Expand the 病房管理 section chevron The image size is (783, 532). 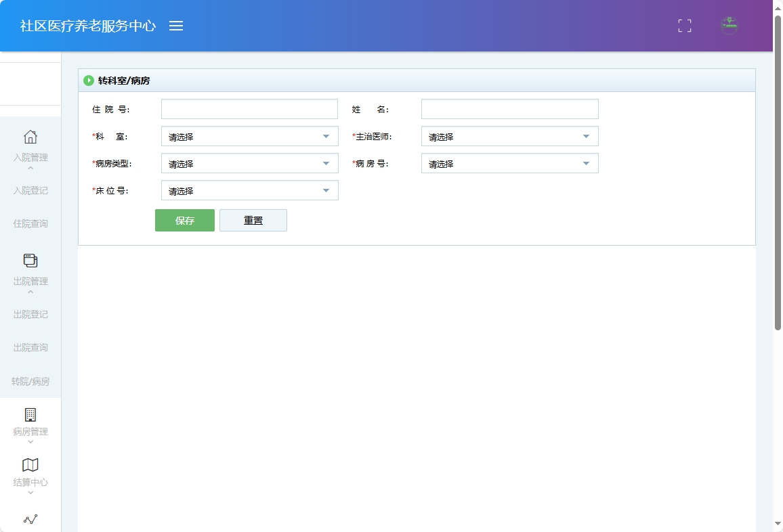30,441
